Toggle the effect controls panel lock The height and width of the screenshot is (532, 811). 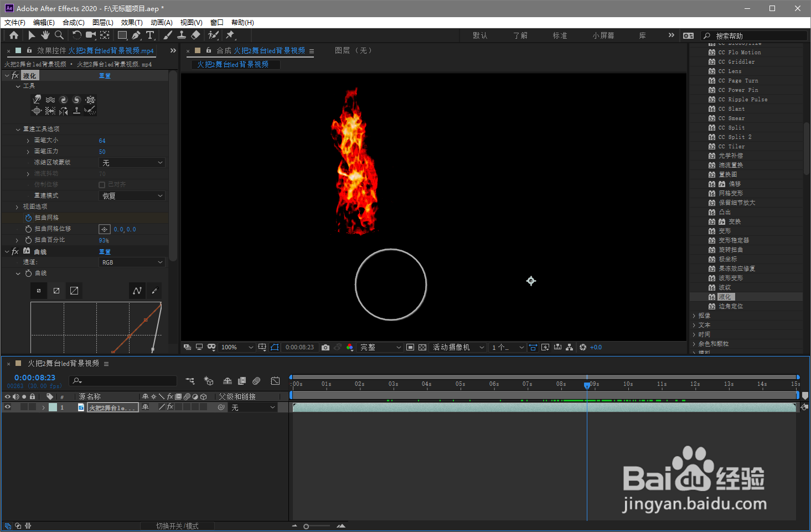pyautogui.click(x=29, y=50)
